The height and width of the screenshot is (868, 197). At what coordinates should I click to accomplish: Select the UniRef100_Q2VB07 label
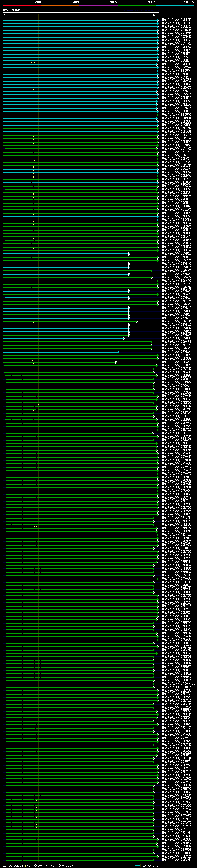pyautogui.click(x=177, y=264)
